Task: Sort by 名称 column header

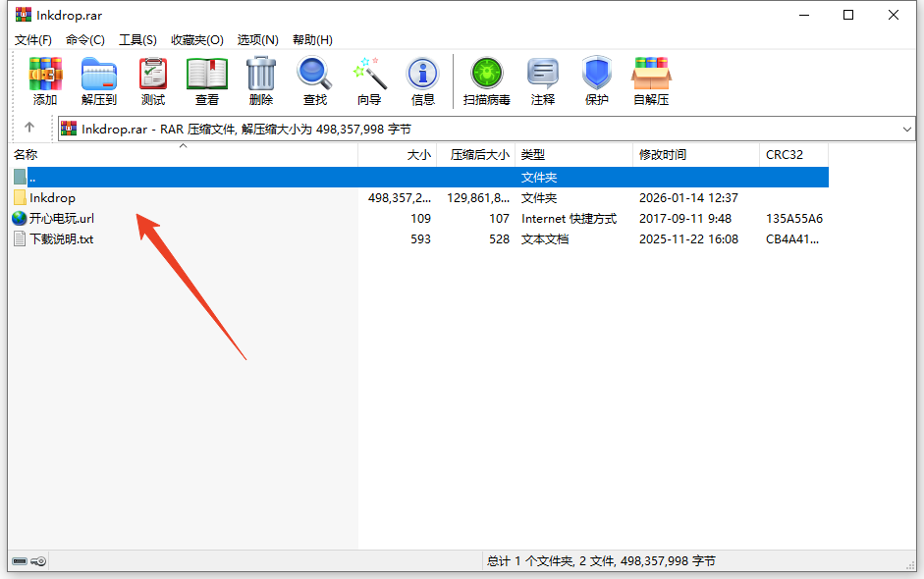Action: coord(27,155)
